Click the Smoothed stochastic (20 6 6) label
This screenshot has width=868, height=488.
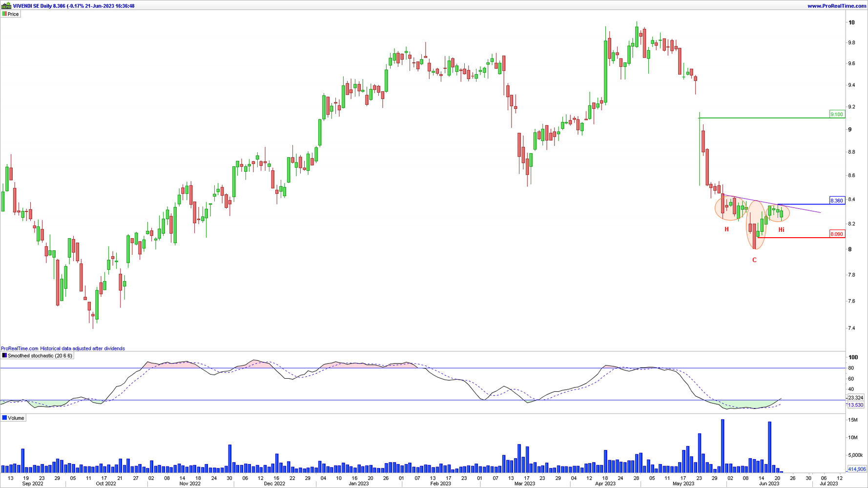[40, 356]
